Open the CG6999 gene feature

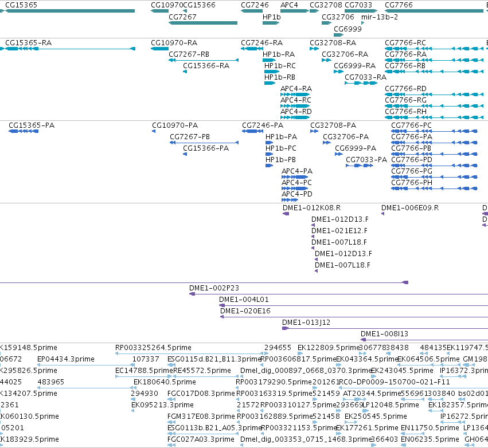click(338, 35)
